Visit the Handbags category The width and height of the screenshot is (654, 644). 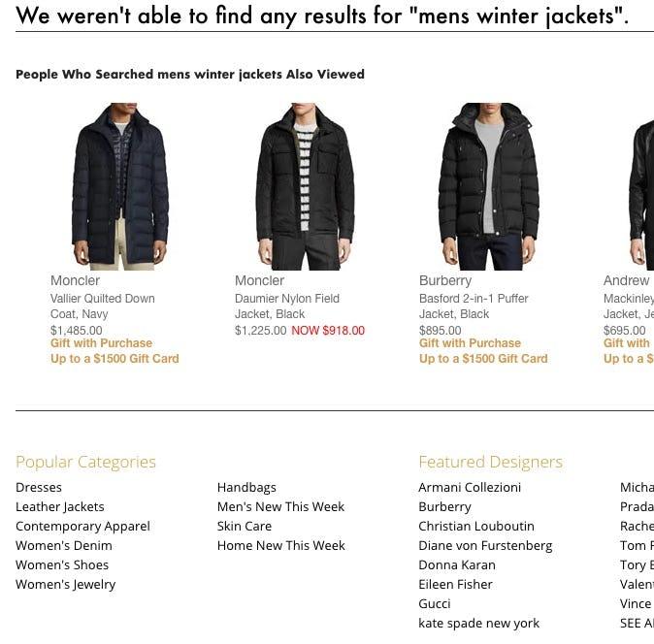[246, 487]
